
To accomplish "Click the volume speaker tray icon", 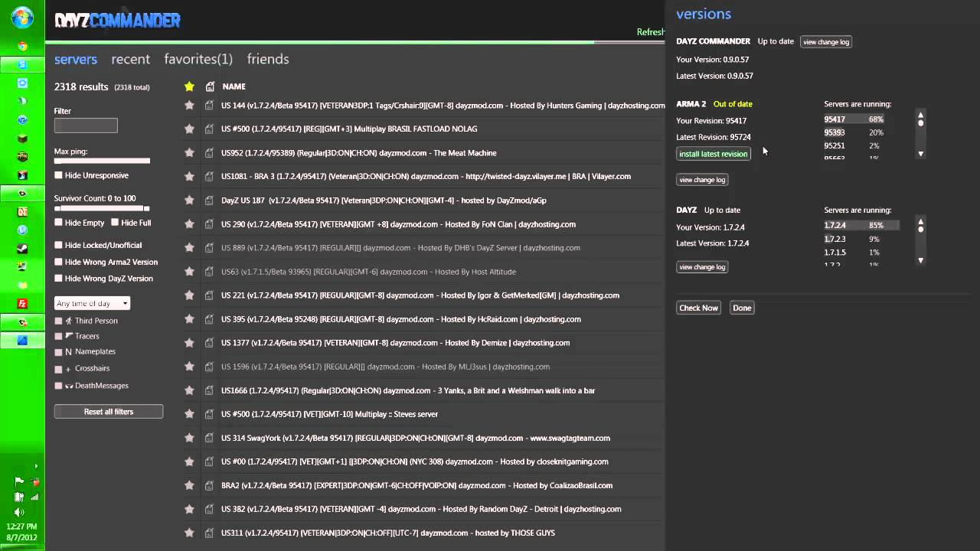I will pos(19,512).
